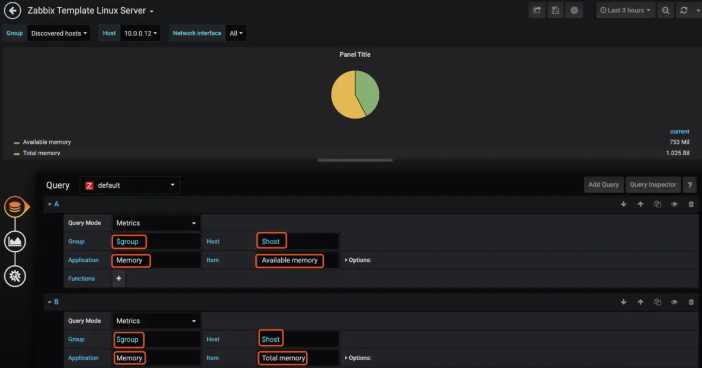Open the General settings gear tab icon
Screen dimensions: 702x368
point(15,276)
